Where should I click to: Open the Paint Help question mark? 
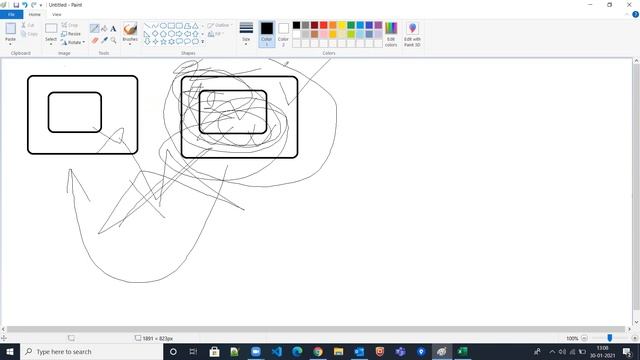[x=636, y=14]
